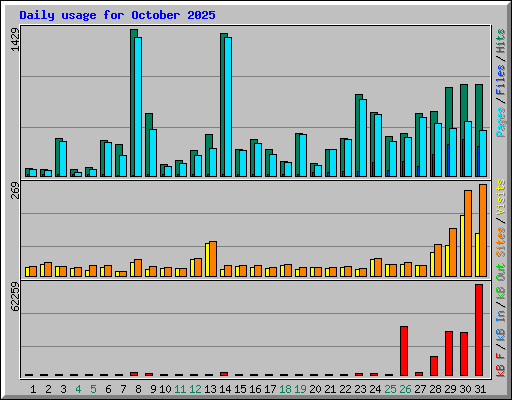Viewport: 512px width, 400px height.
Task: Click day 1 on the x-axis
Action: click(33, 389)
